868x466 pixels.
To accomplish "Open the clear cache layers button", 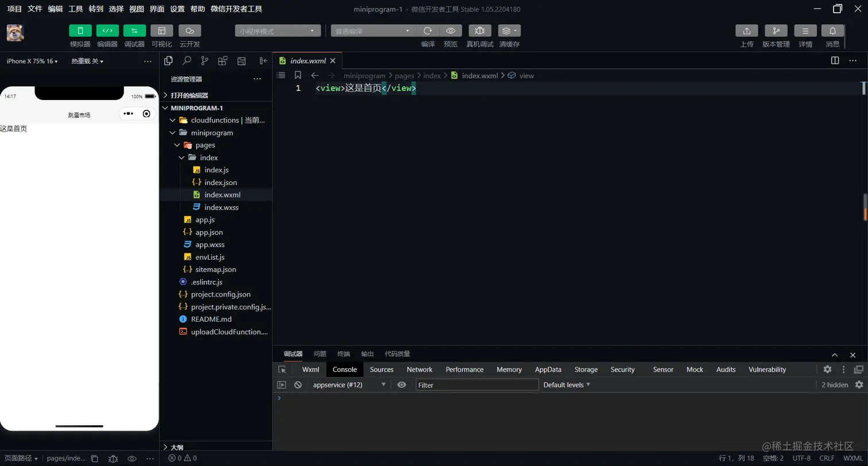I will (509, 30).
